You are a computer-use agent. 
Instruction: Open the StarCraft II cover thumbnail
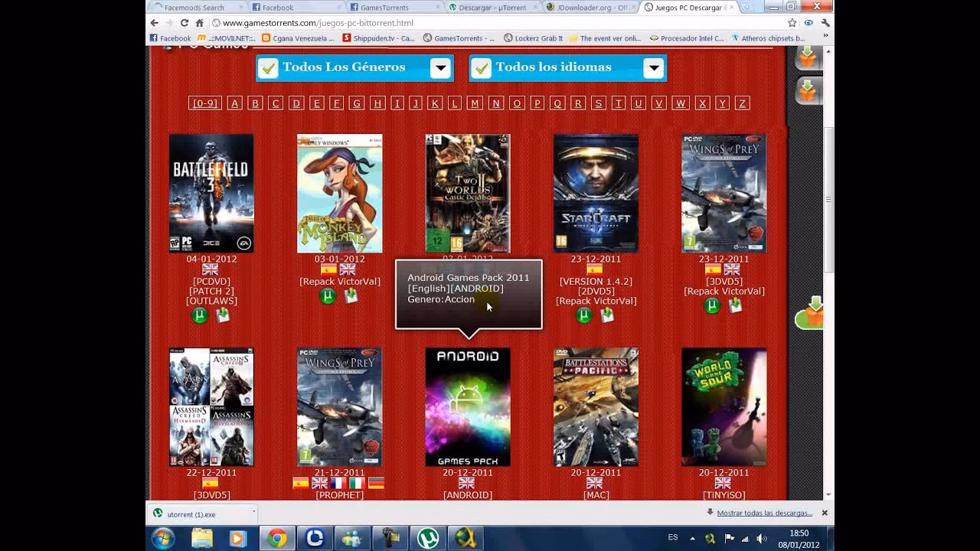596,193
